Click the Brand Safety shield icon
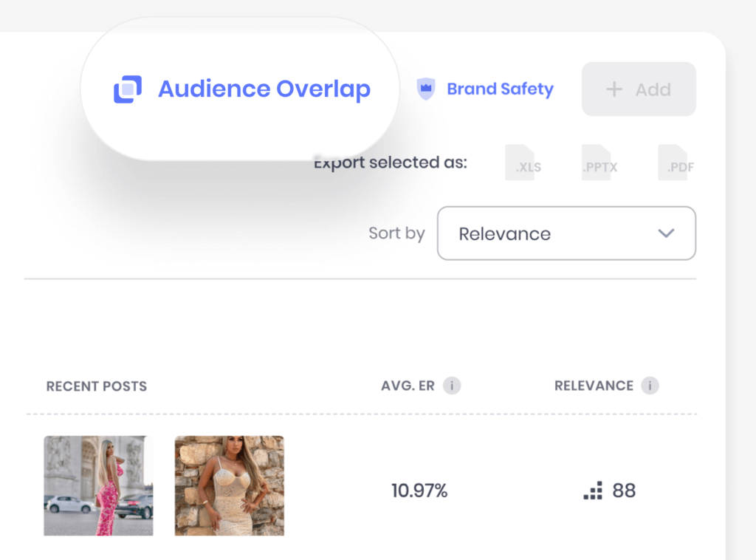 [x=426, y=89]
